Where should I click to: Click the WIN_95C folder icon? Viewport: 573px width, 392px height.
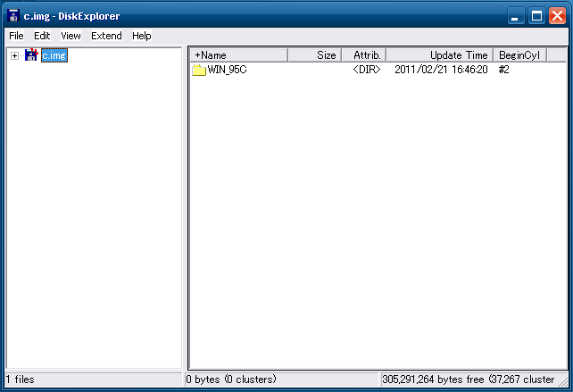(x=199, y=70)
